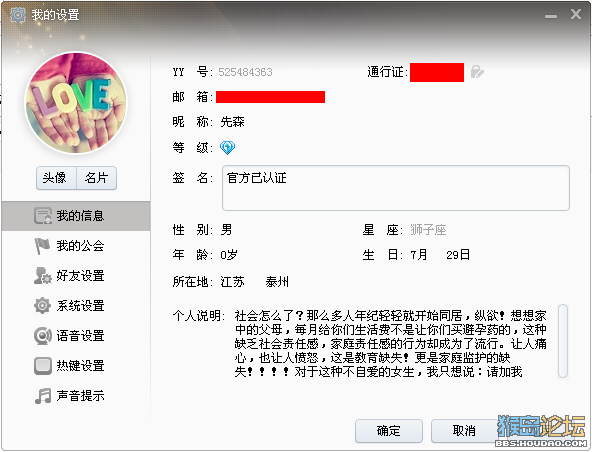Click the 名片 button under the avatar
Image resolution: width=592 pixels, height=452 pixels.
click(97, 177)
